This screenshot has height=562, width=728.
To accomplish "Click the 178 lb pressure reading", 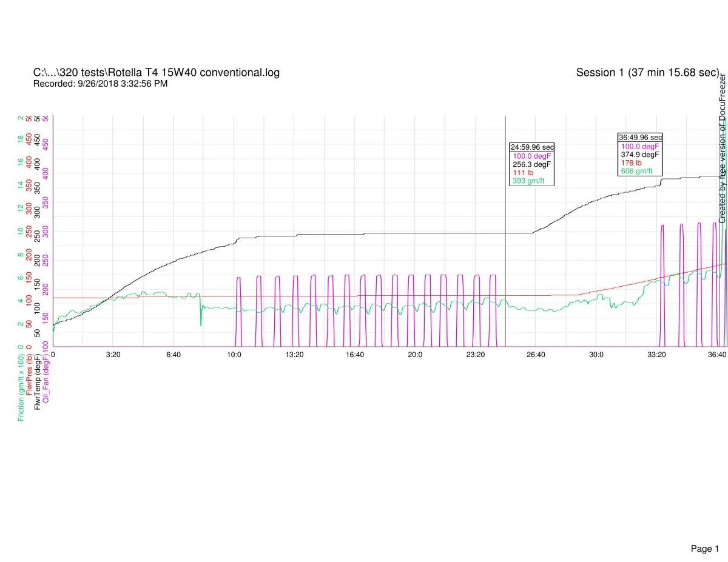I will pos(631,163).
